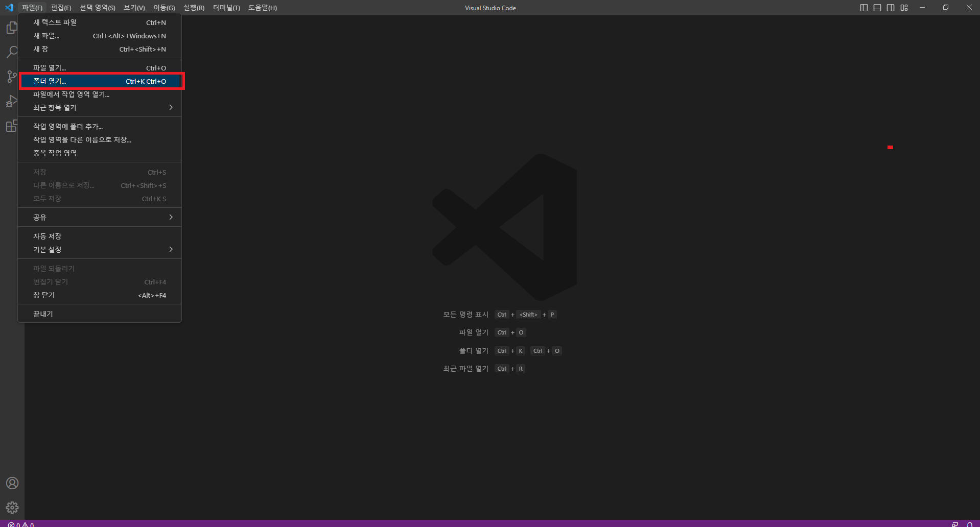980x527 pixels.
Task: Expand 최근 항목 열기 submenu
Action: [100, 108]
